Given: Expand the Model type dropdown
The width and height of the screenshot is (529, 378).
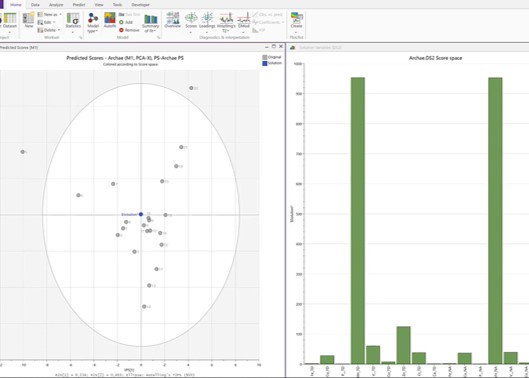Looking at the screenshot, I should pos(93,22).
